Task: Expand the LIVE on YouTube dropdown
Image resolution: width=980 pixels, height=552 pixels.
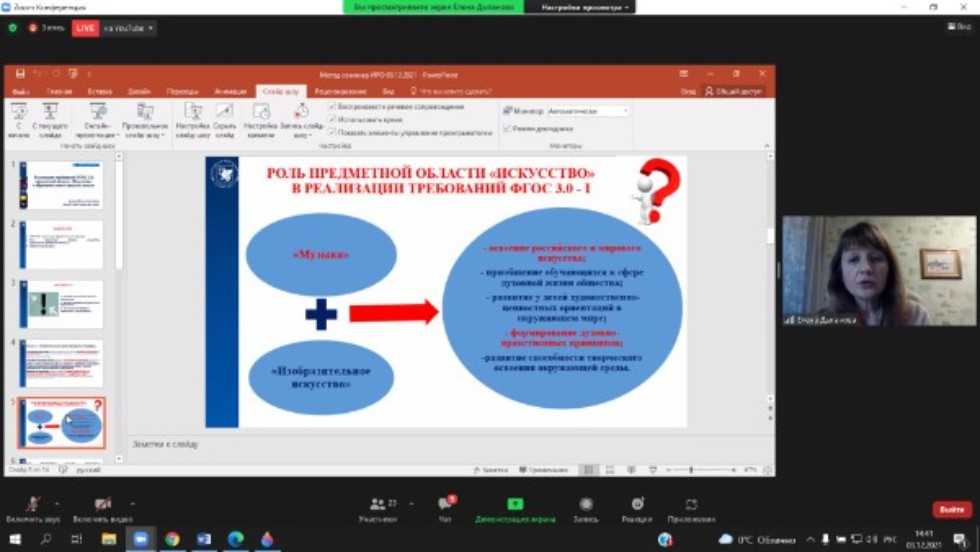Action: tap(151, 28)
